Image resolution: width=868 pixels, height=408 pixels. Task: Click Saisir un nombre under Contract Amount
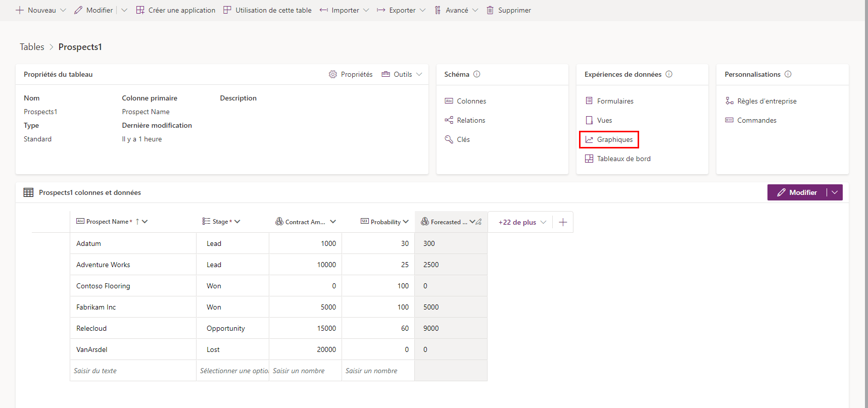[305, 371]
